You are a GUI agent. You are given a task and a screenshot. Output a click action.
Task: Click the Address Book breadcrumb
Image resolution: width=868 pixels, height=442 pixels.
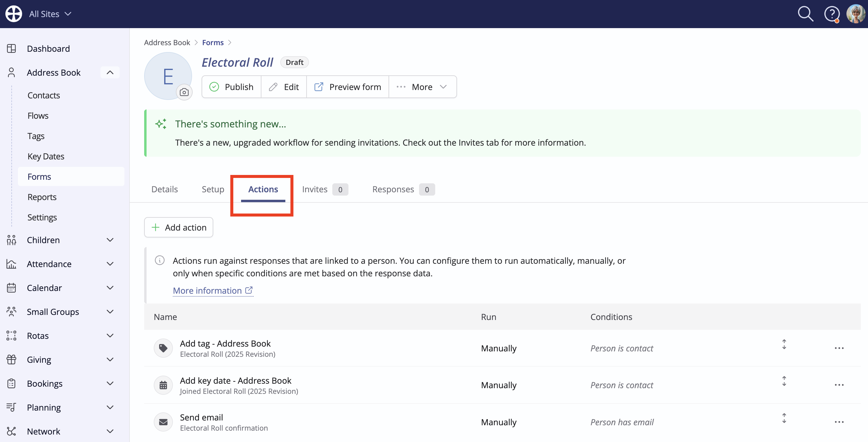[167, 42]
